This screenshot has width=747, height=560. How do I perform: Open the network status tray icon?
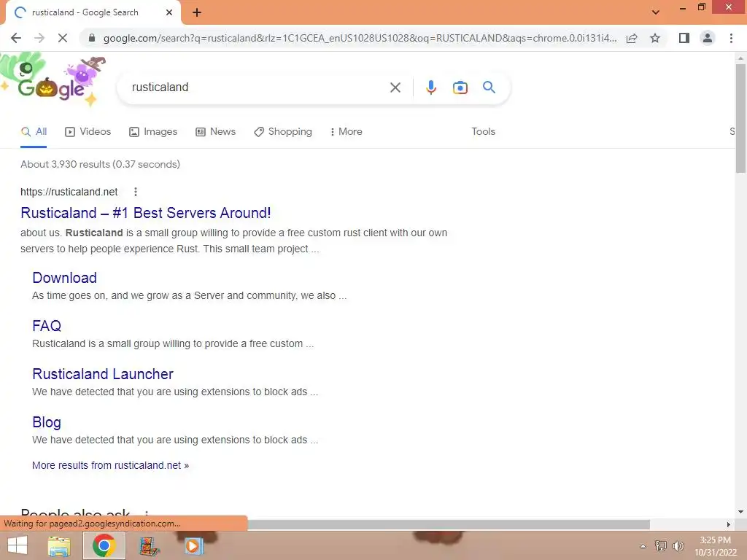point(660,545)
